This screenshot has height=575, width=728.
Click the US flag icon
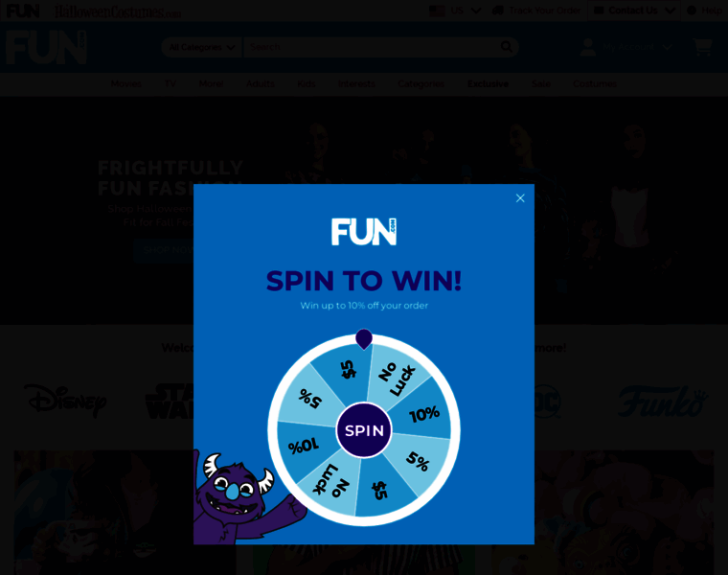click(x=437, y=11)
